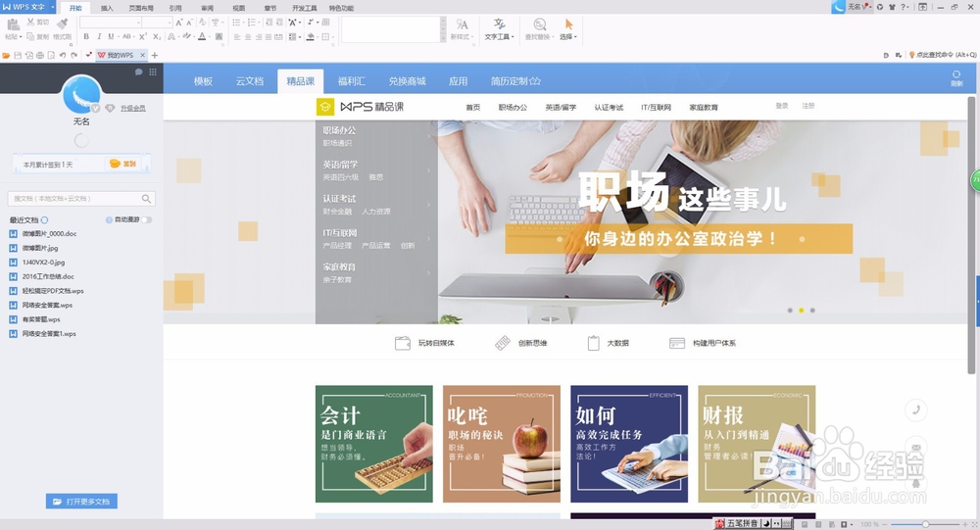Screen dimensions: 980x530
Task: Toggle Underline formatting
Action: point(111,37)
